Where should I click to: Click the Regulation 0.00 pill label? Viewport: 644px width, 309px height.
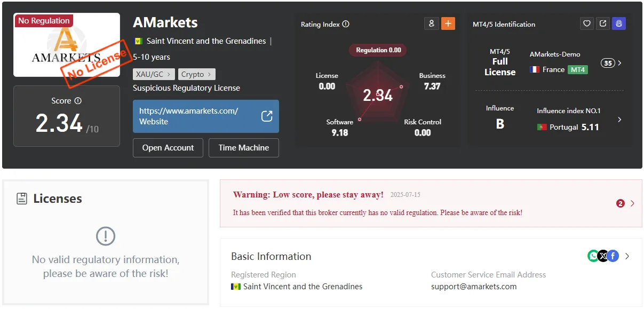tap(378, 50)
